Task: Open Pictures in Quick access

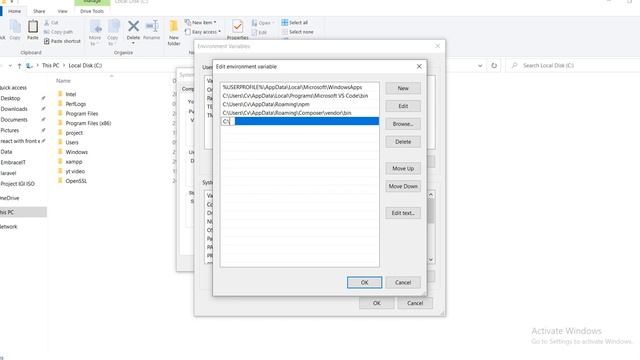Action: (x=10, y=130)
